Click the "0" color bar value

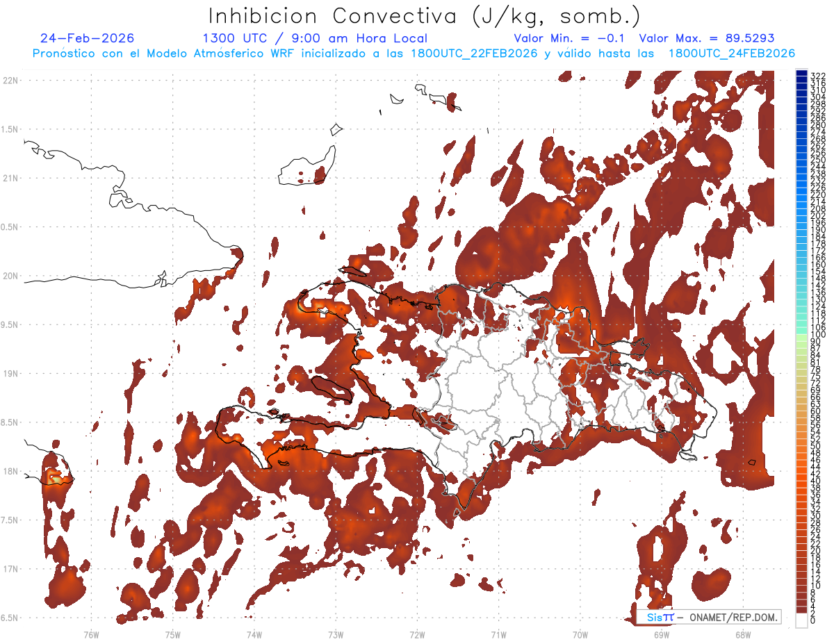813,620
